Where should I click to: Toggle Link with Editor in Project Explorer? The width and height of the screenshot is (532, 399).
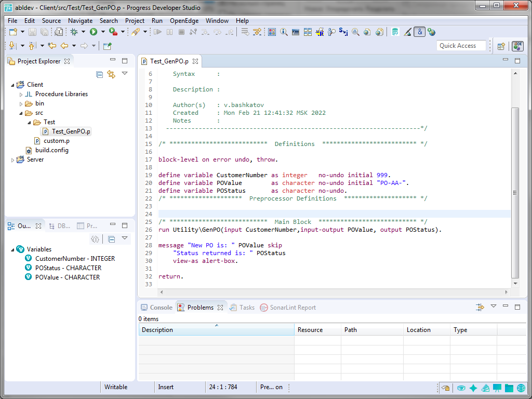111,74
